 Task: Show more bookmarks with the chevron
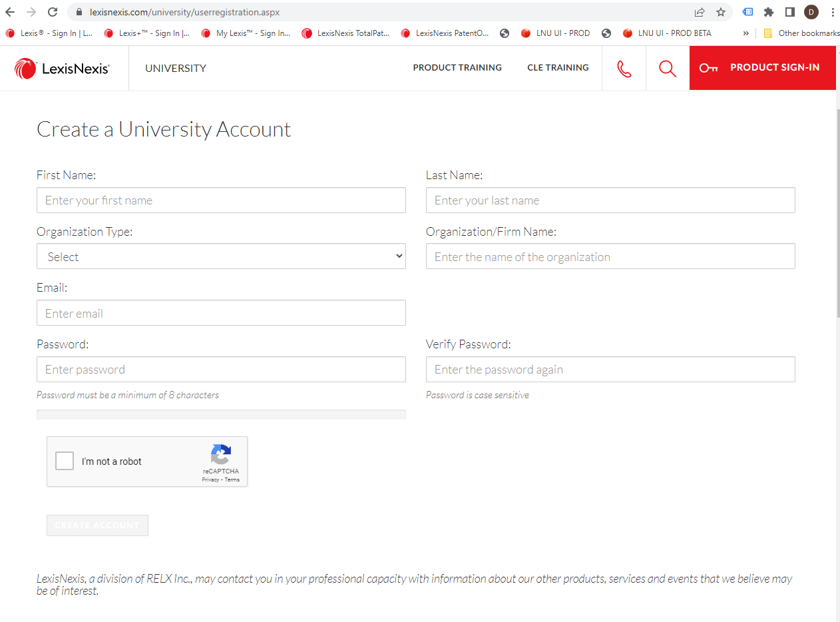click(x=745, y=33)
